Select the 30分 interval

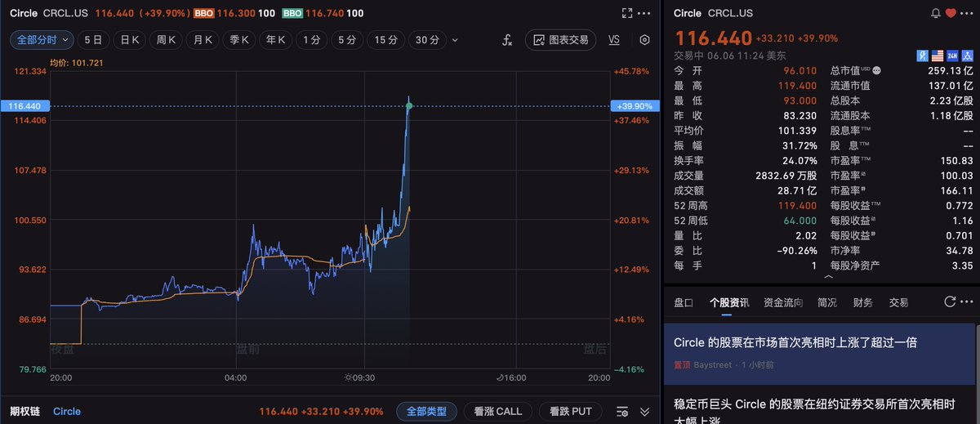[427, 39]
